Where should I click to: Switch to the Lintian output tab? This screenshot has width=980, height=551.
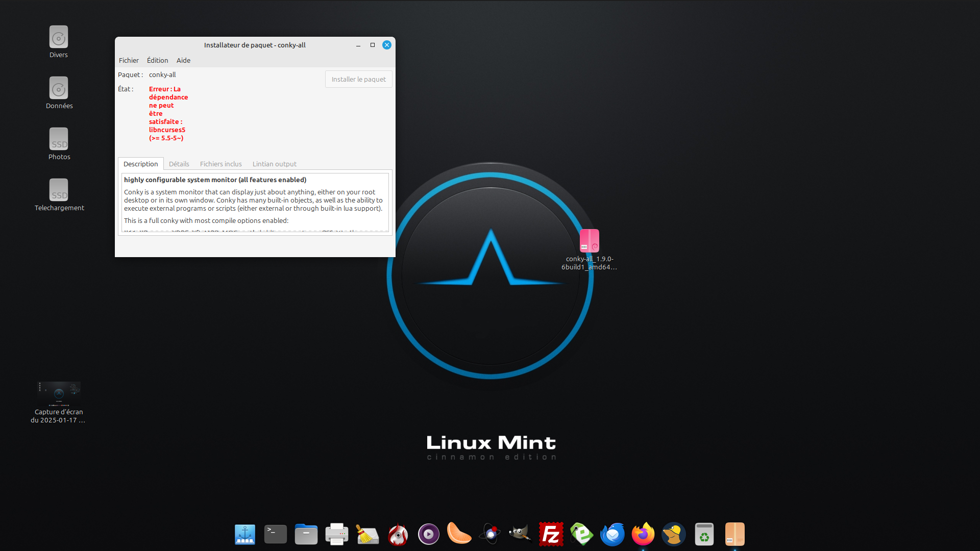click(x=275, y=164)
